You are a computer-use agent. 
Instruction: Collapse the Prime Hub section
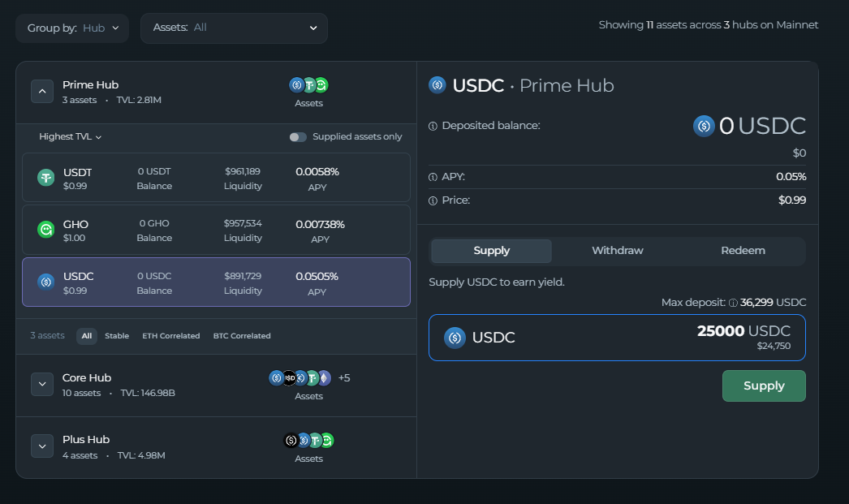point(42,91)
